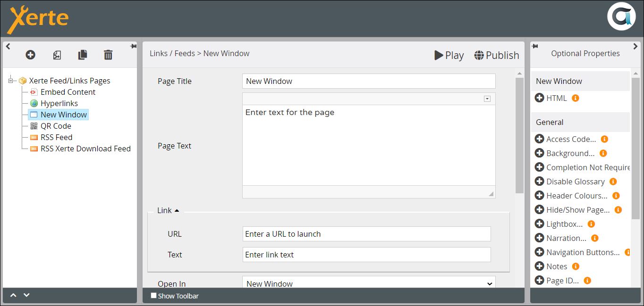Click the duplicate page icon
Screen dimensions: 644x306
83,55
